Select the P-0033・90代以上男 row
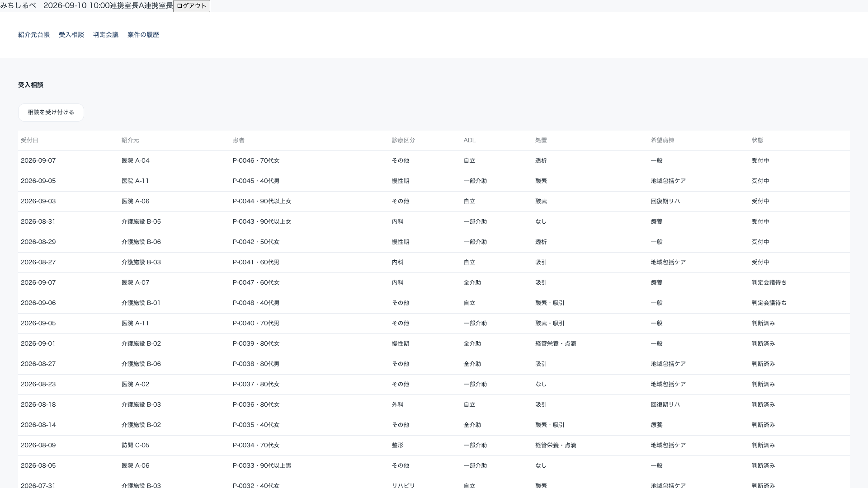Image resolution: width=868 pixels, height=488 pixels. click(434, 466)
